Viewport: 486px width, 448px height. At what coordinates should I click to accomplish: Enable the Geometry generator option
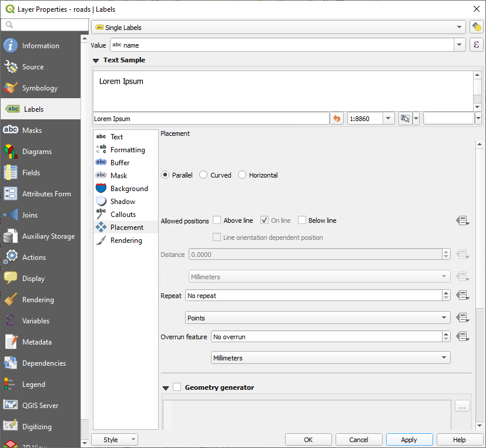(x=177, y=387)
